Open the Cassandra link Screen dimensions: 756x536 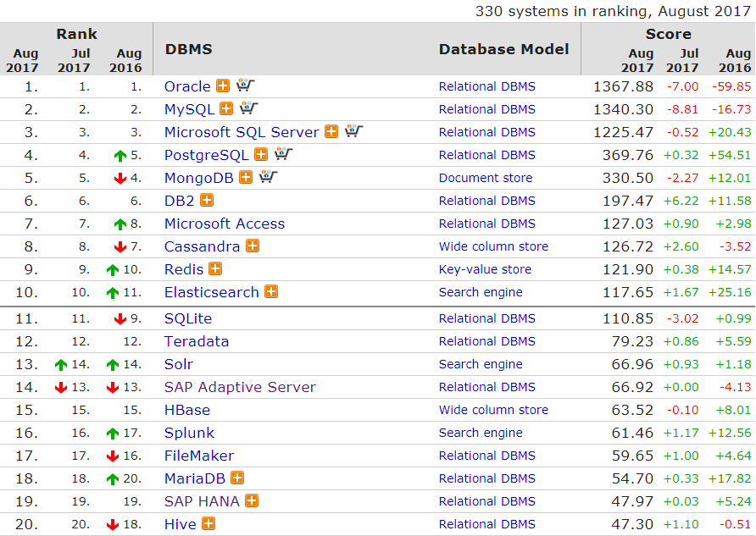click(203, 246)
